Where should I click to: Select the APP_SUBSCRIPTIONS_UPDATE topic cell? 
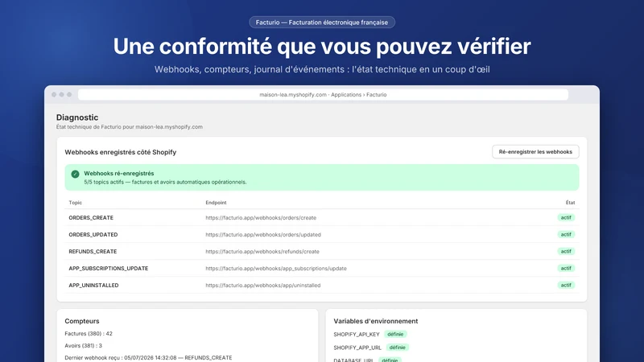coord(109,269)
